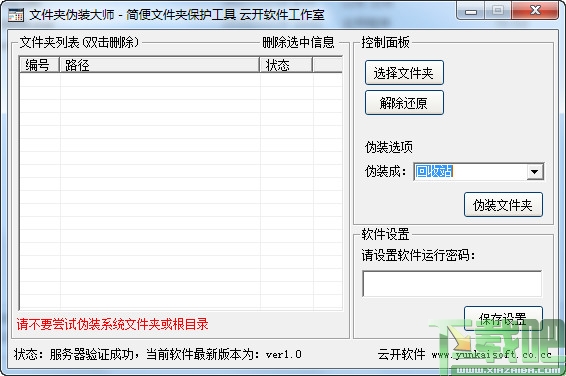Click 删除选中信息 above the list
The image size is (566, 376).
298,43
